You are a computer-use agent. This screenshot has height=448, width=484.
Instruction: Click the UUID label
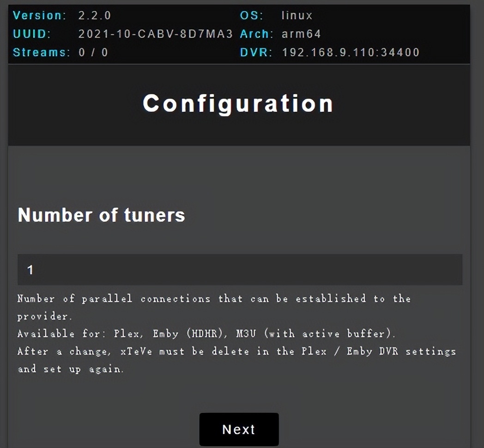(x=31, y=34)
